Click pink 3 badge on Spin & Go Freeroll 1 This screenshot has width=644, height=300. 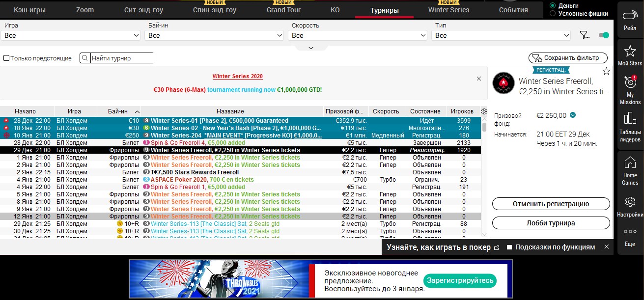(146, 187)
